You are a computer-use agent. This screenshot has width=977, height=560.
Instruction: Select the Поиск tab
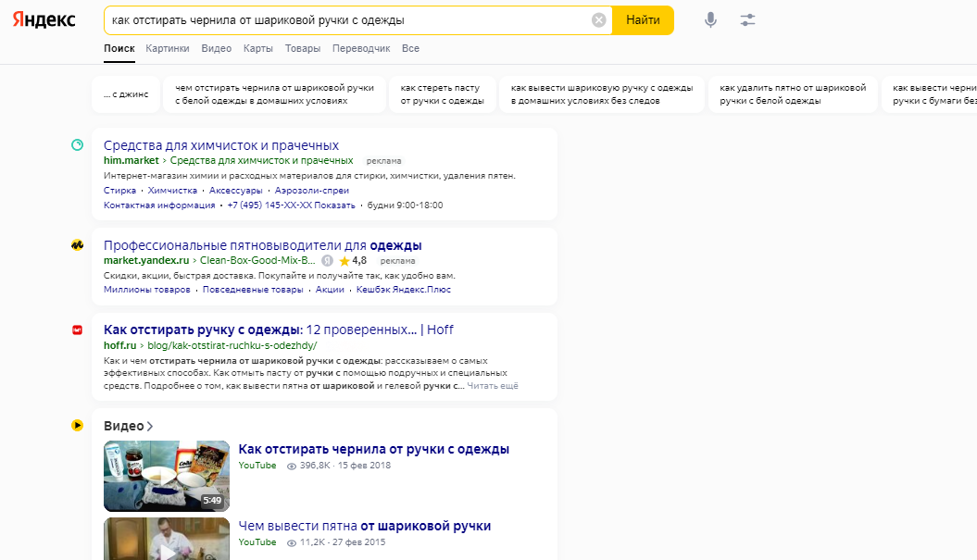coord(119,48)
